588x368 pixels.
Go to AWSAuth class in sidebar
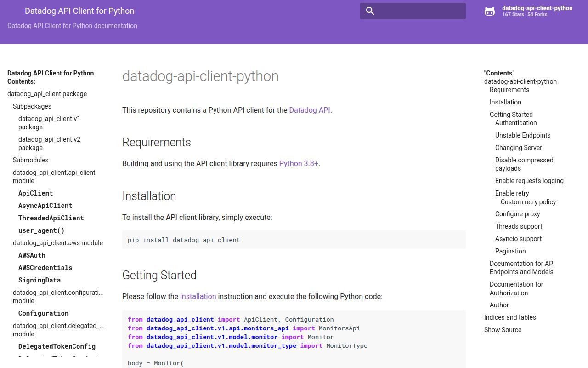click(32, 255)
